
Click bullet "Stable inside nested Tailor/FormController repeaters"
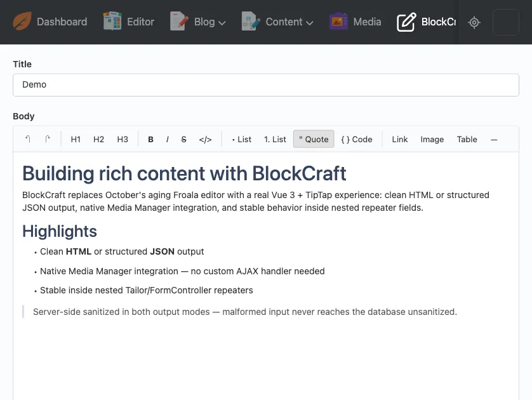click(x=146, y=290)
